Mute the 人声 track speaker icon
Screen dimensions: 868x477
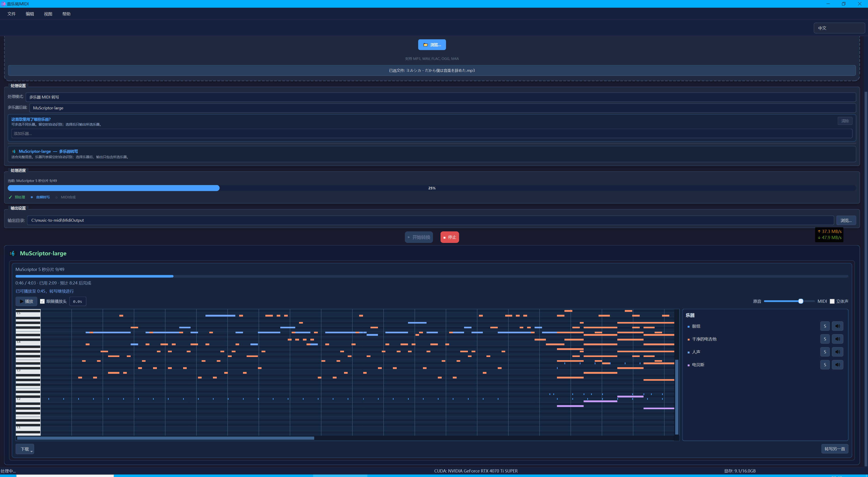point(837,352)
